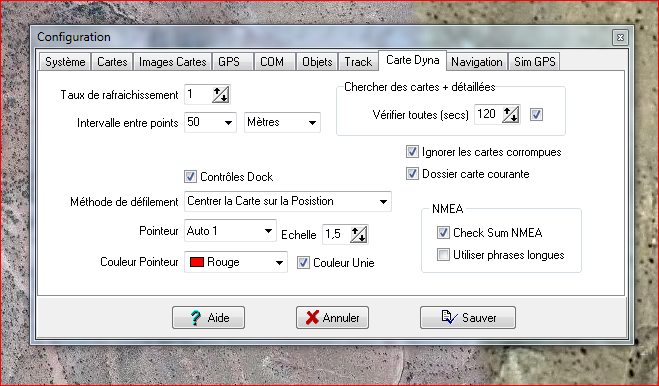Expand Méthode de défilement dropdown
Image resolution: width=659 pixels, height=386 pixels.
(383, 202)
